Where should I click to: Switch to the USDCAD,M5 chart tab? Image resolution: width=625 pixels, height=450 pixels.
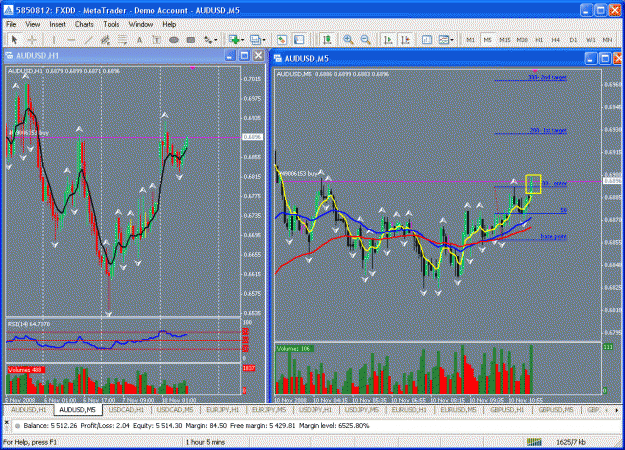click(x=175, y=409)
